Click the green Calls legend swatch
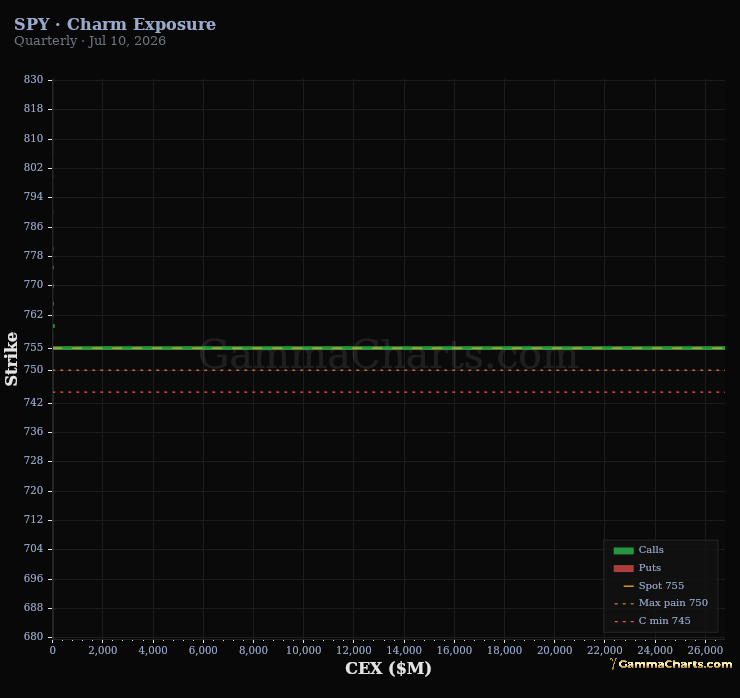The width and height of the screenshot is (740, 698). (623, 550)
